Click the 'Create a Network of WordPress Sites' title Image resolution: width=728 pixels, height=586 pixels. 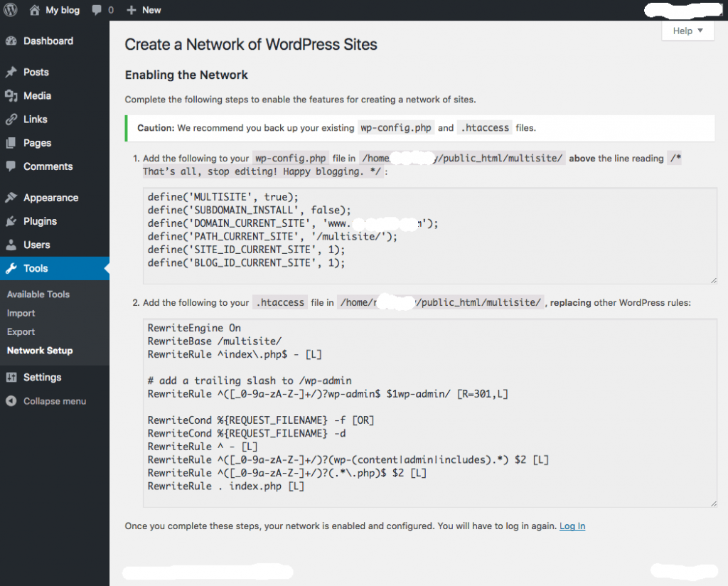pyautogui.click(x=251, y=45)
